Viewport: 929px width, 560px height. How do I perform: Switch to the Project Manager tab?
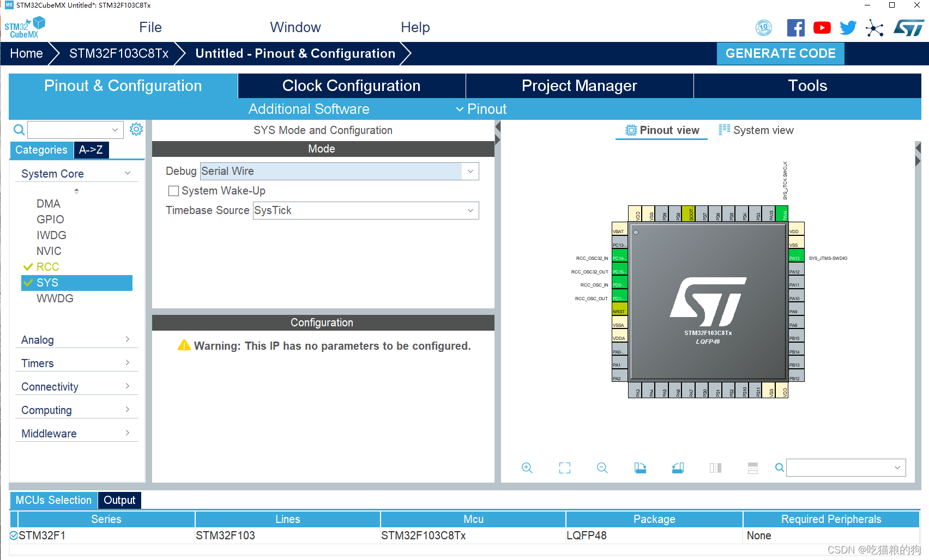pyautogui.click(x=580, y=86)
